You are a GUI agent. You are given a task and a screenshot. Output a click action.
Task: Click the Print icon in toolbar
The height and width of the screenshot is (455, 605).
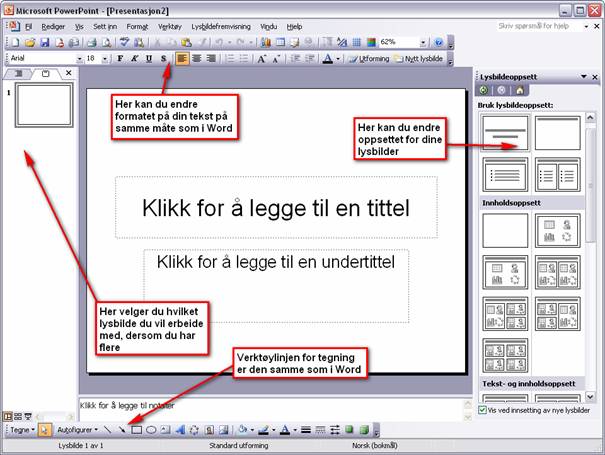coord(91,42)
